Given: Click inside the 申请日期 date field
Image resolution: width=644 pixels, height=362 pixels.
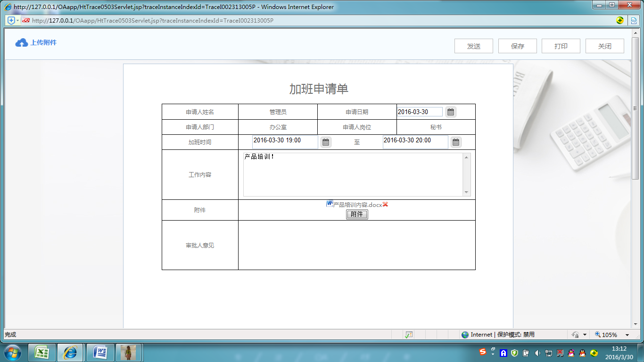Looking at the screenshot, I should point(420,111).
